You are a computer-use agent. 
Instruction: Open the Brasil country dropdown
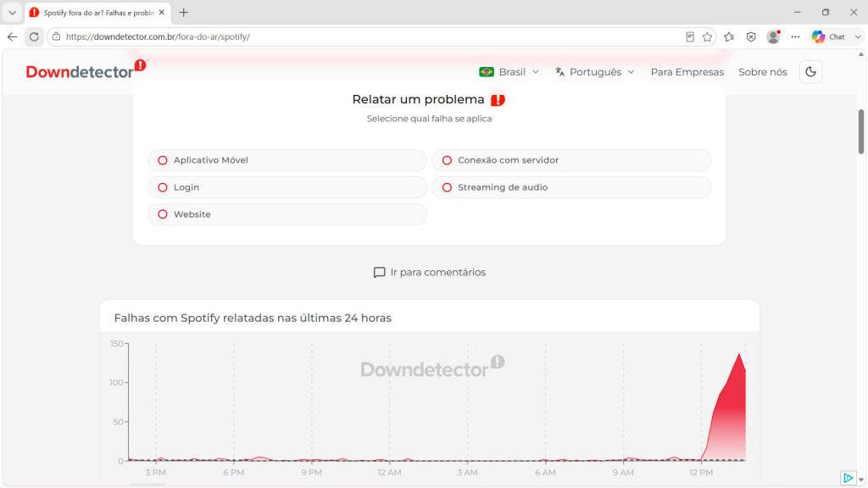(509, 72)
